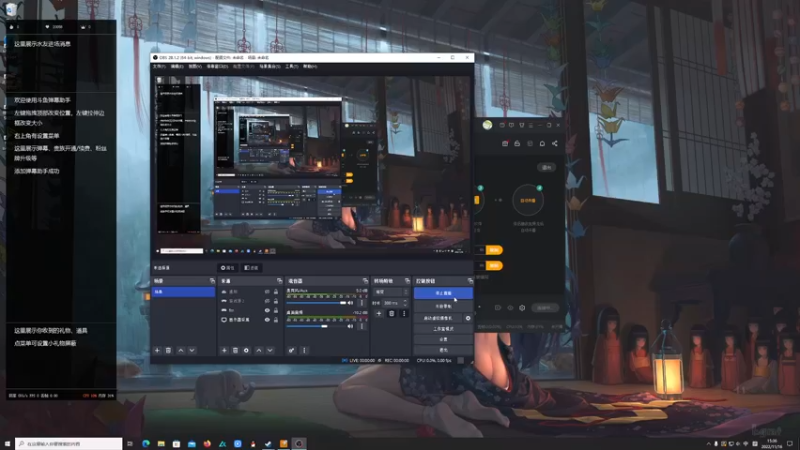
Task: Toggle lock on the display capture source
Action: 276,320
